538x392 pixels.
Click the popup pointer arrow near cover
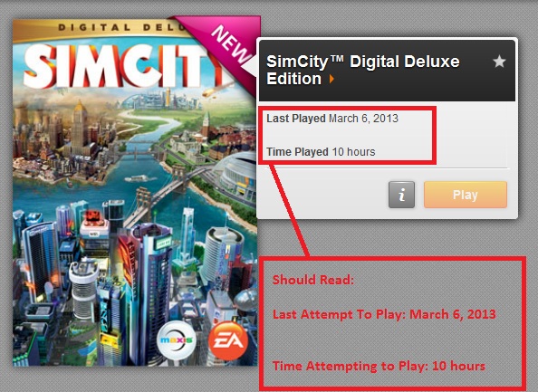(x=249, y=65)
